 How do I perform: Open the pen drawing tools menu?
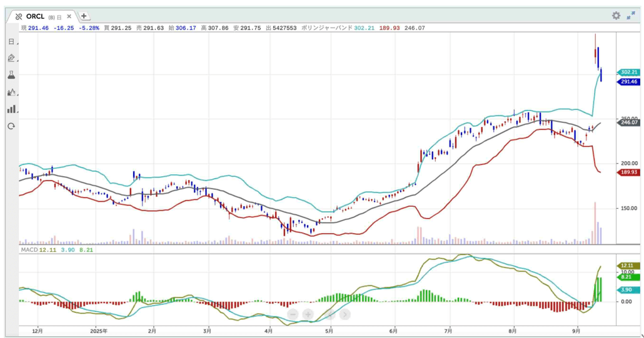[11, 58]
